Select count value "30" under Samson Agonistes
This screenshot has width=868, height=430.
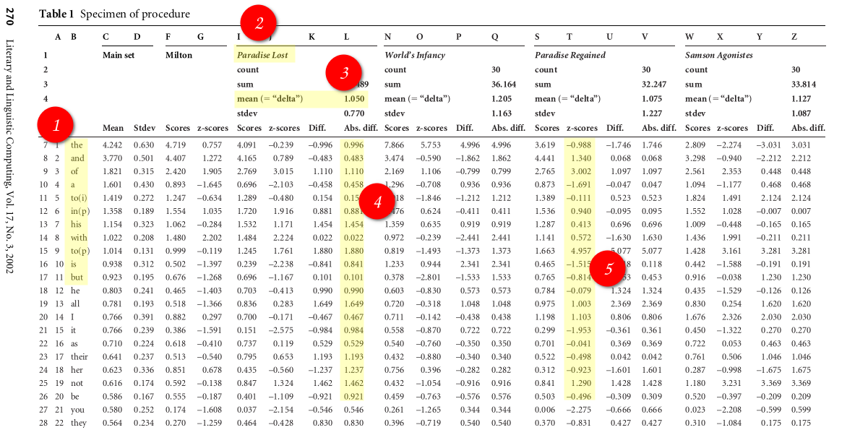tap(796, 69)
